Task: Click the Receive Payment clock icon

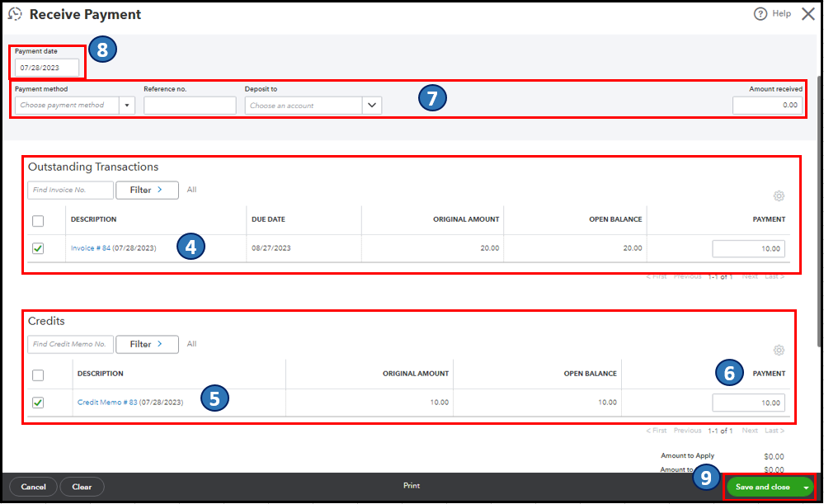Action: coord(15,14)
